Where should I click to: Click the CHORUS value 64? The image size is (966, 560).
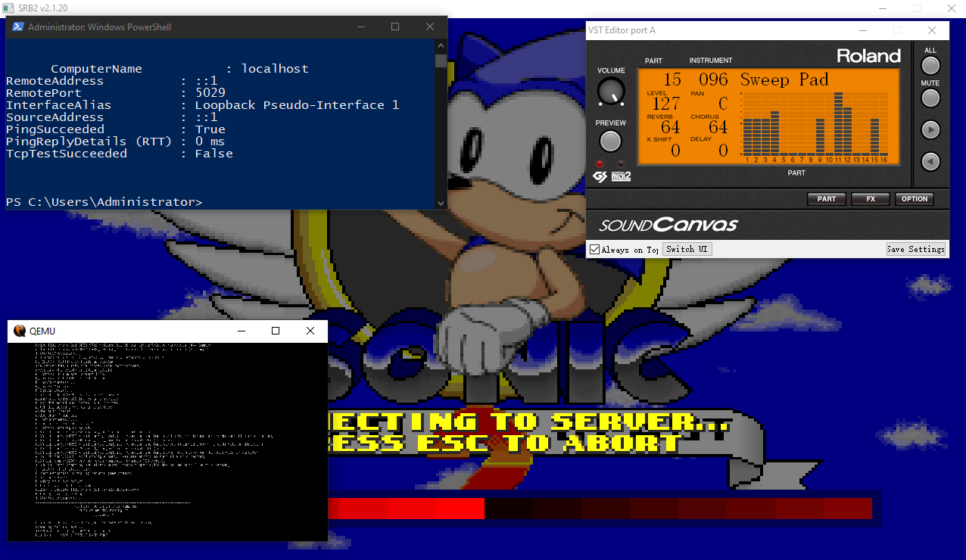point(718,127)
